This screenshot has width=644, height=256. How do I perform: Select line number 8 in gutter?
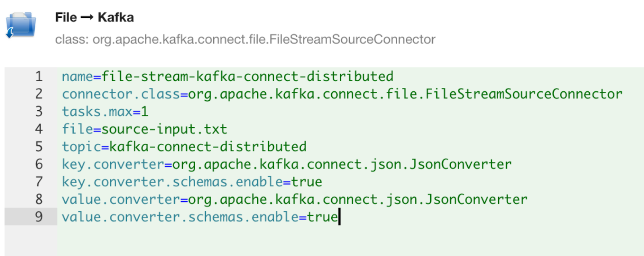(x=39, y=199)
